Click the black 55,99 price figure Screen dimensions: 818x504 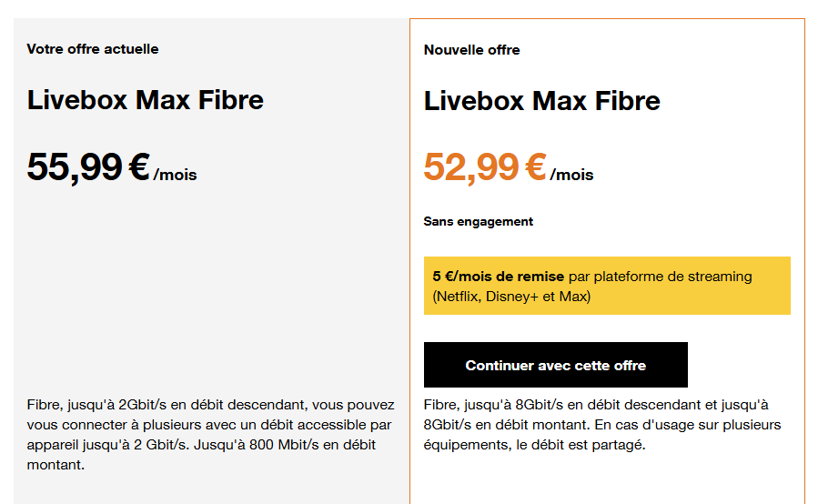[x=75, y=167]
